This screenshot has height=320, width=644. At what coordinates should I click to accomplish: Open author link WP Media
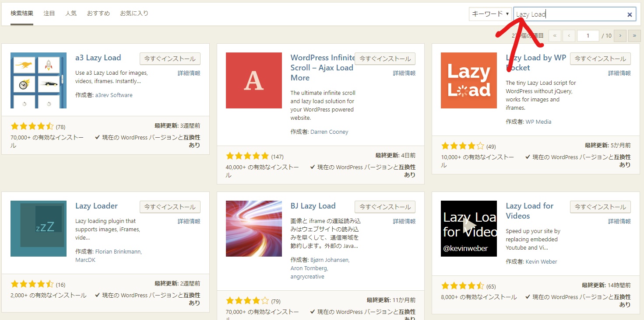point(538,122)
